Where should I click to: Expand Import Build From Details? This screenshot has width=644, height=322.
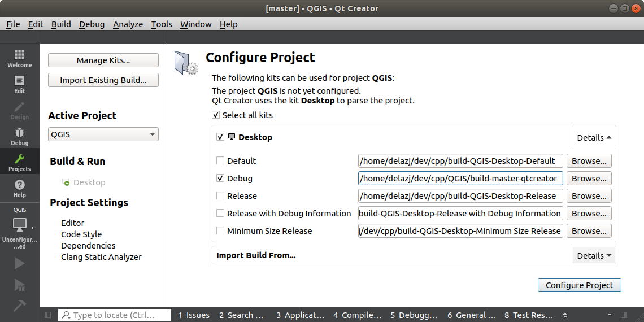pos(594,255)
